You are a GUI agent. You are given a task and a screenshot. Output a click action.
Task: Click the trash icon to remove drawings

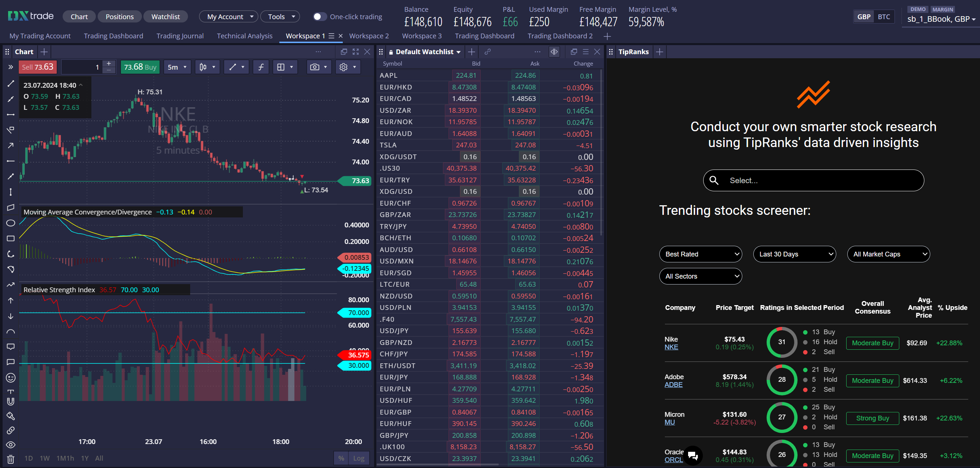tap(11, 458)
